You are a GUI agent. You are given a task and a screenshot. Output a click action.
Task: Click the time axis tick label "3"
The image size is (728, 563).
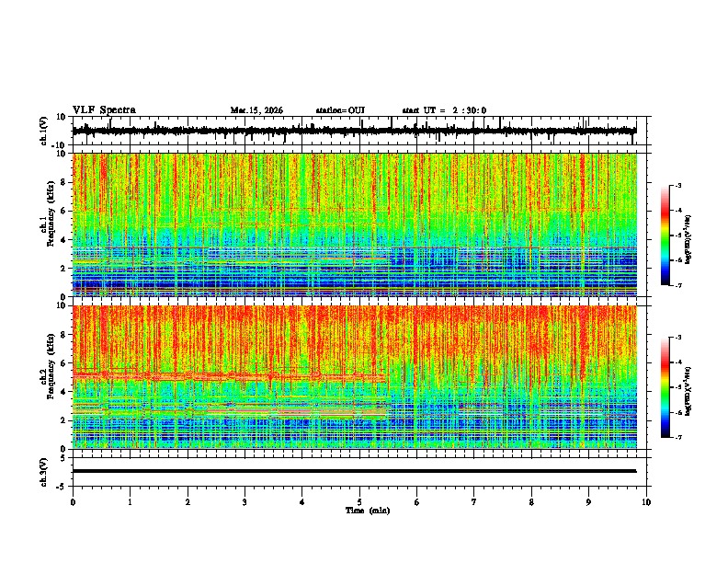point(245,502)
